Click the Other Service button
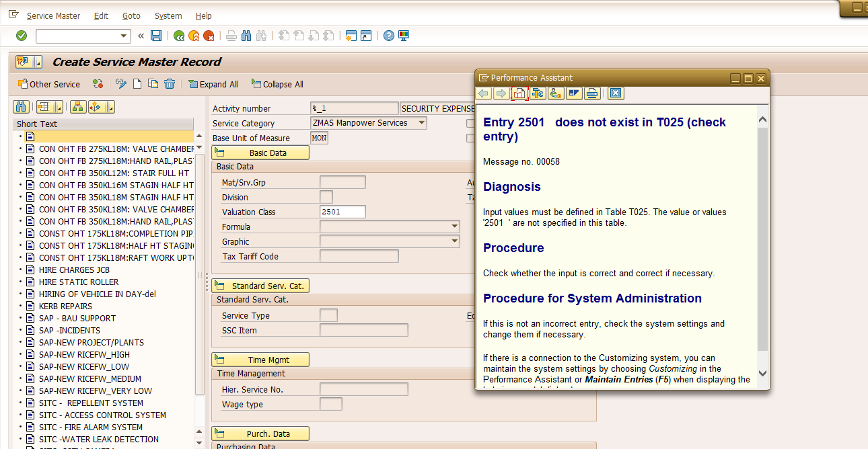 click(x=48, y=84)
